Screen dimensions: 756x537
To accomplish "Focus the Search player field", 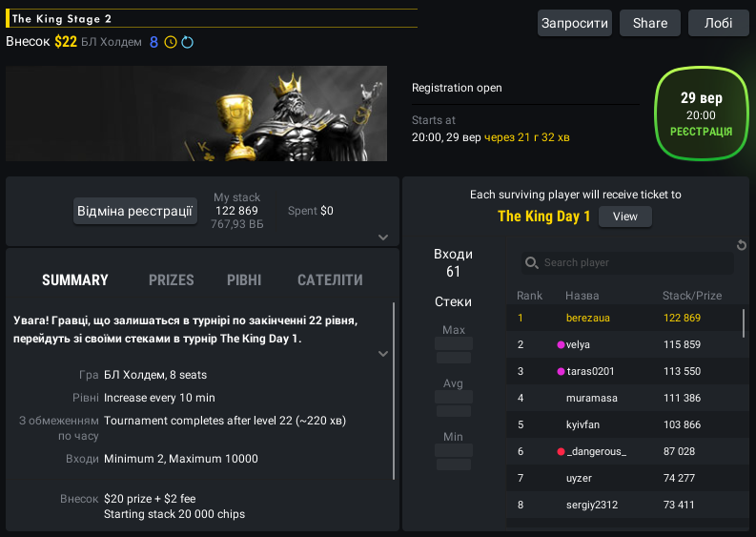I will pos(627,263).
